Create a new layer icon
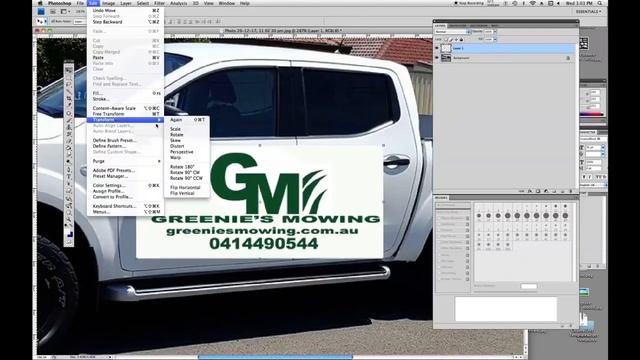 [562, 191]
